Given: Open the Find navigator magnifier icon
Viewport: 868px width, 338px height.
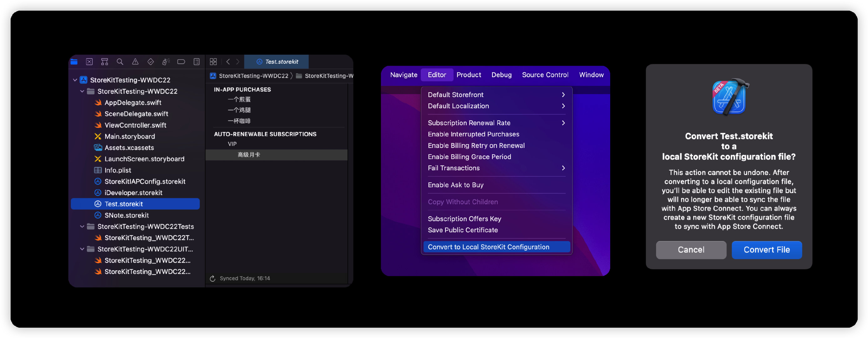Looking at the screenshot, I should [x=120, y=62].
